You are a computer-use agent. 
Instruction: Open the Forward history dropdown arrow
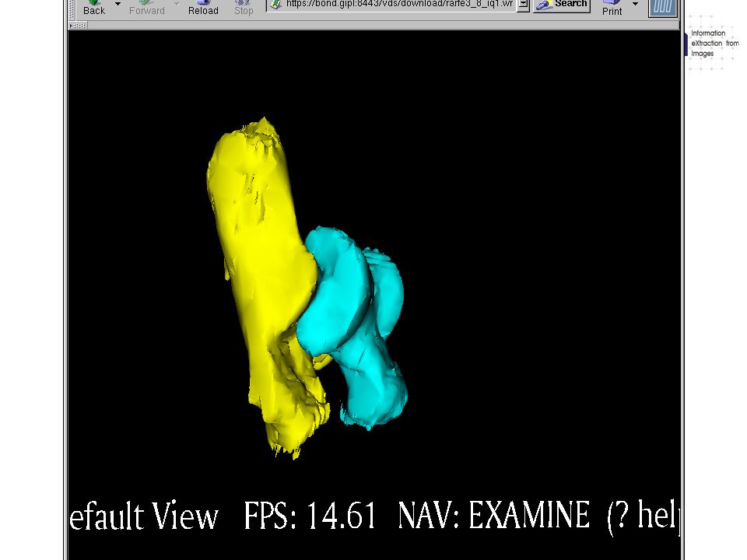pos(177,4)
